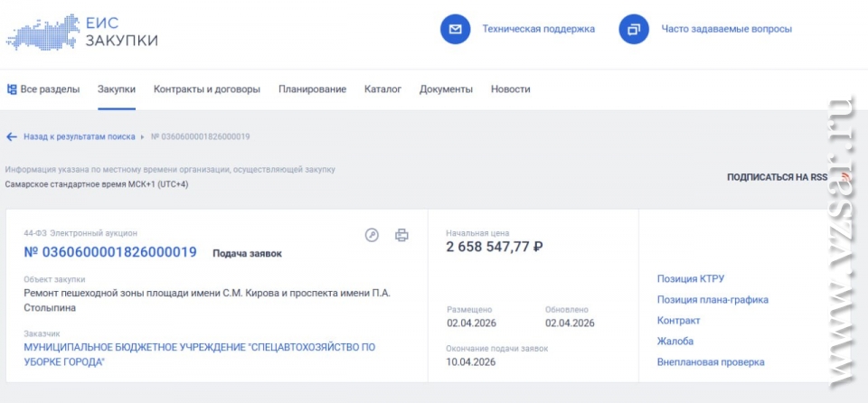Click the RSS feed icon
This screenshot has height=403, width=868.
click(x=844, y=177)
